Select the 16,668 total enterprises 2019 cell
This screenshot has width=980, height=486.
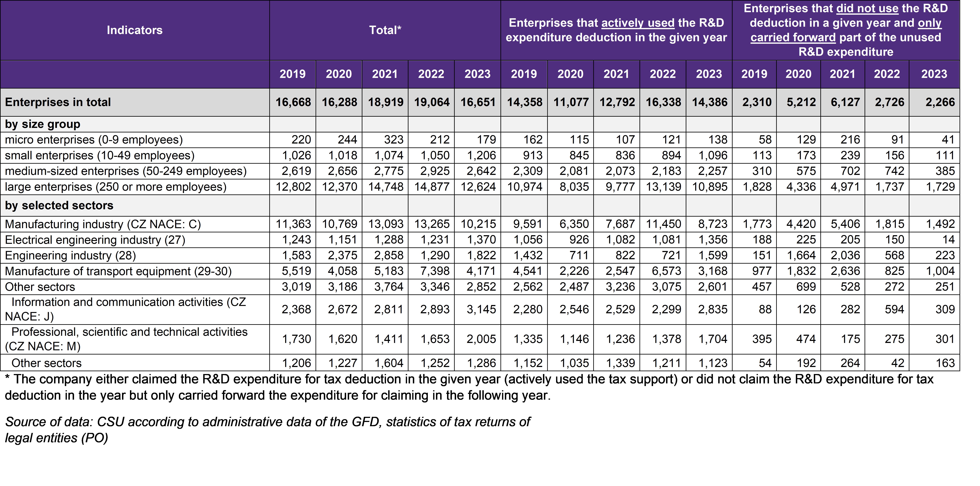[293, 102]
